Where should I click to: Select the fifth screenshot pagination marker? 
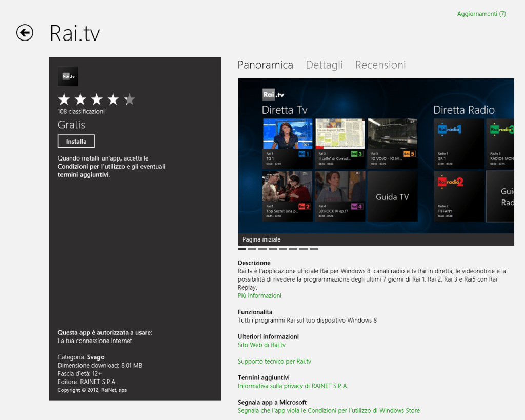tap(283, 249)
